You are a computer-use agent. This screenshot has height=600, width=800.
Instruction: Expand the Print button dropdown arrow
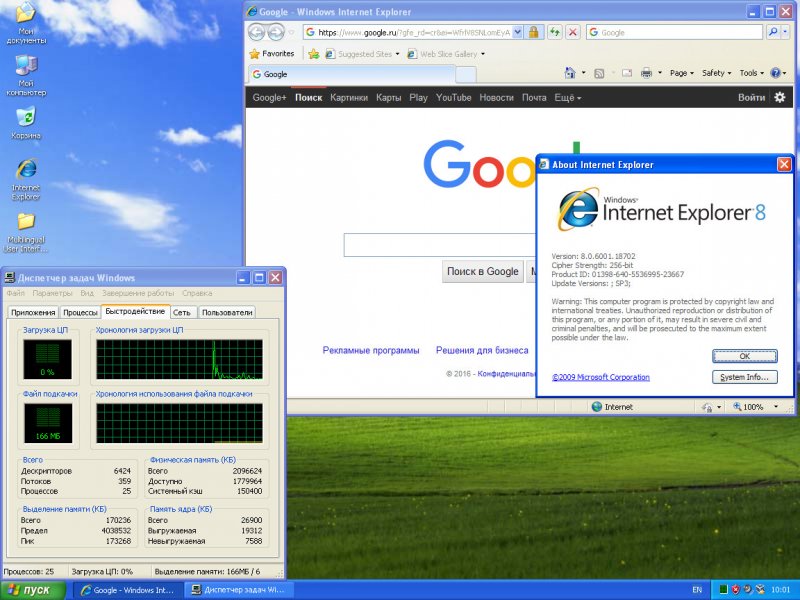[x=659, y=73]
